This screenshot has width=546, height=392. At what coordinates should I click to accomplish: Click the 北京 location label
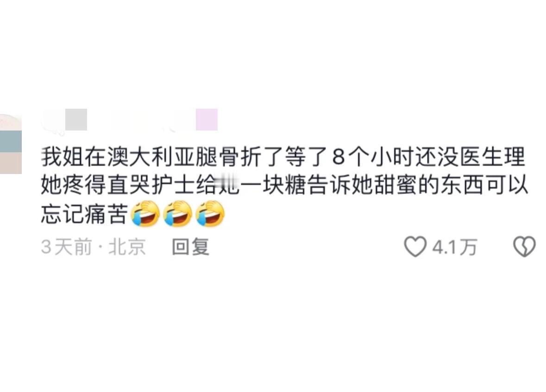[127, 247]
